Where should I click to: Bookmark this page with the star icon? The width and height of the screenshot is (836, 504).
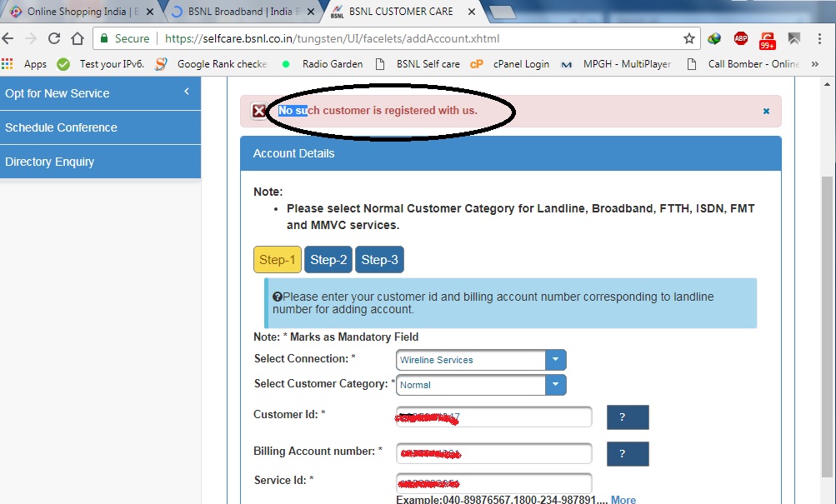(x=688, y=38)
